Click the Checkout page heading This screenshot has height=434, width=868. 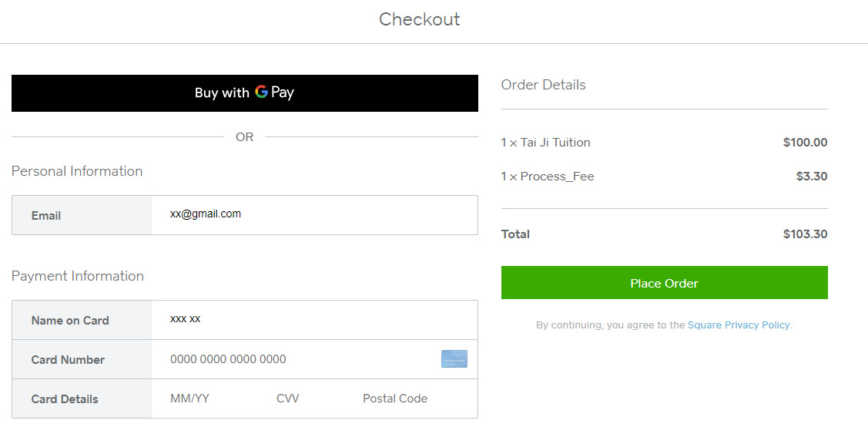[420, 19]
